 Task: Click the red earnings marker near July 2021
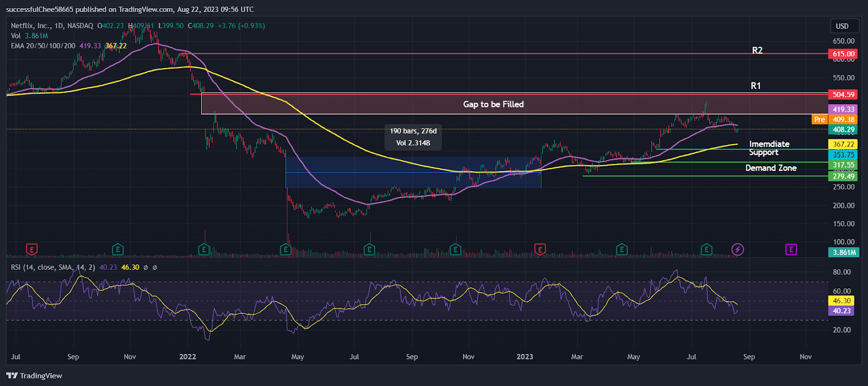[31, 250]
